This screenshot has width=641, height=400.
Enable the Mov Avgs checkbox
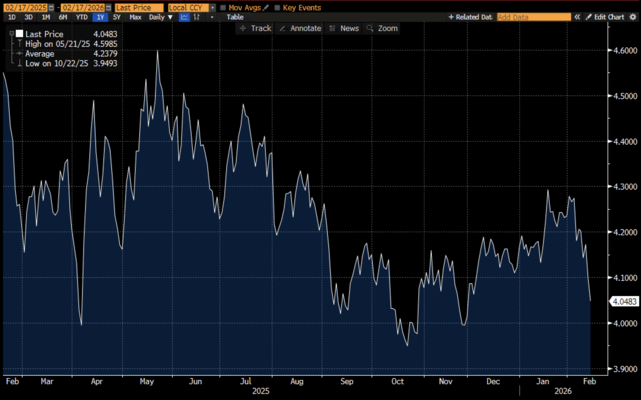pyautogui.click(x=223, y=7)
